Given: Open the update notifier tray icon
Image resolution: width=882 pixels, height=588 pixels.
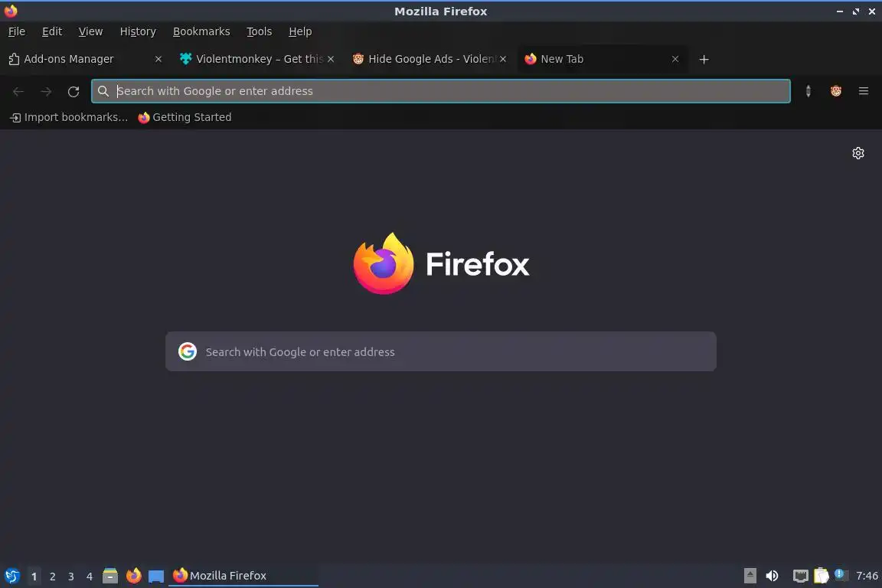Looking at the screenshot, I should [840, 574].
